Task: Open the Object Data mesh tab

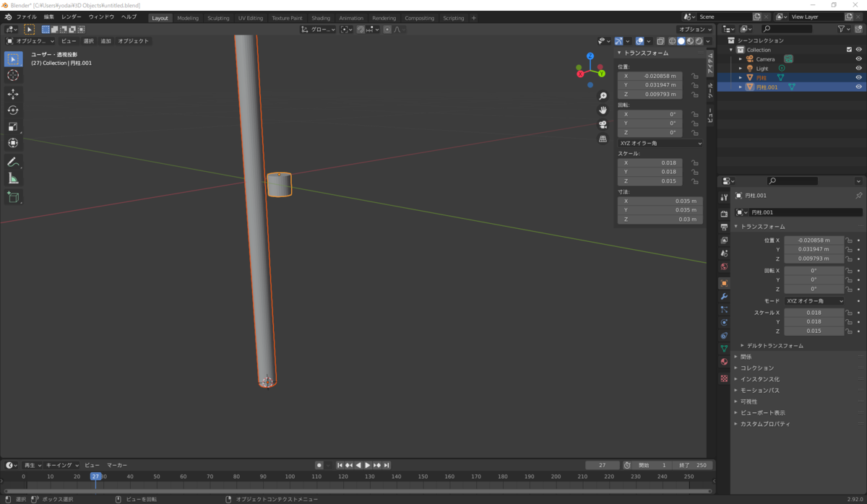Action: (x=724, y=348)
